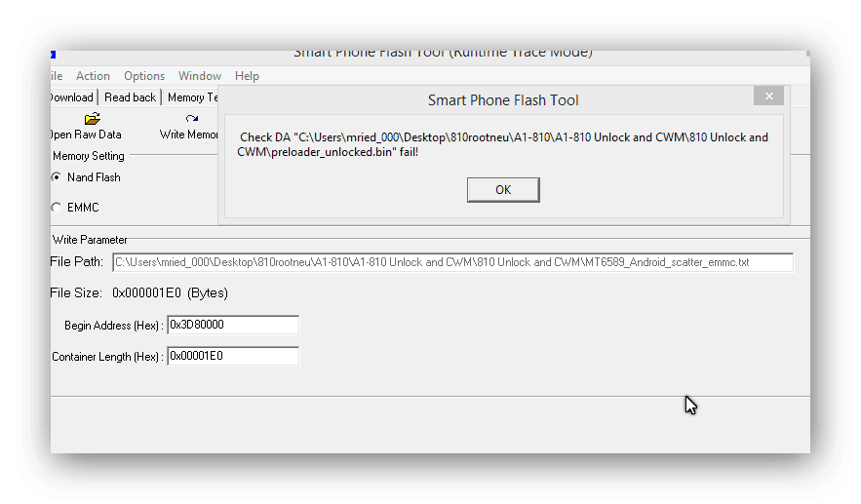Image resolution: width=861 pixels, height=504 pixels.
Task: Click the Open Raw Data folder icon
Action: pyautogui.click(x=93, y=119)
